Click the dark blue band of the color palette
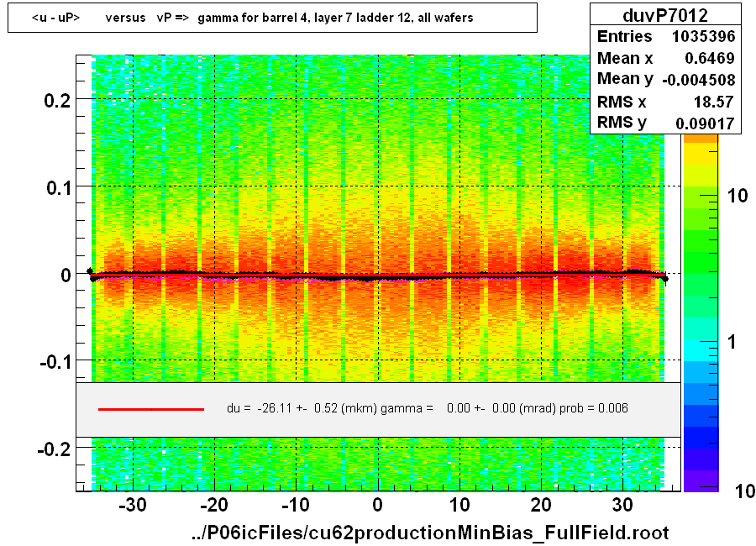The height and width of the screenshot is (546, 756). point(701,438)
